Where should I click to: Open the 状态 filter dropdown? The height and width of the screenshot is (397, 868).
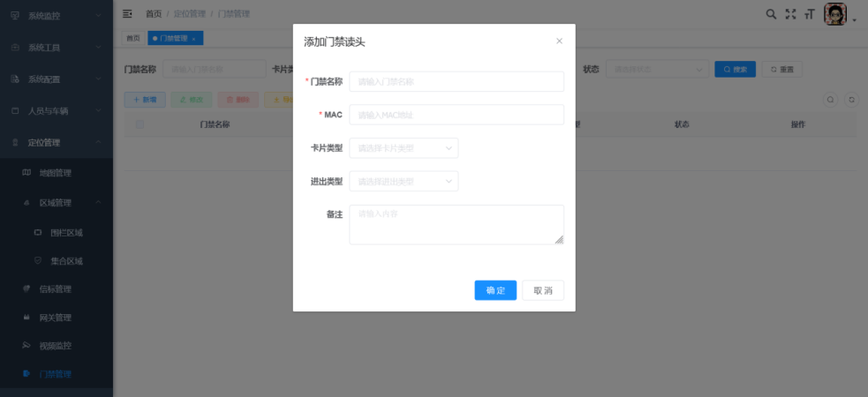click(x=658, y=70)
